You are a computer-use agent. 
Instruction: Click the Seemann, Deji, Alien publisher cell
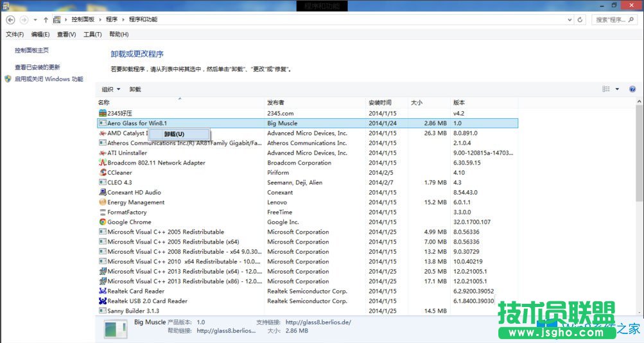(x=295, y=182)
